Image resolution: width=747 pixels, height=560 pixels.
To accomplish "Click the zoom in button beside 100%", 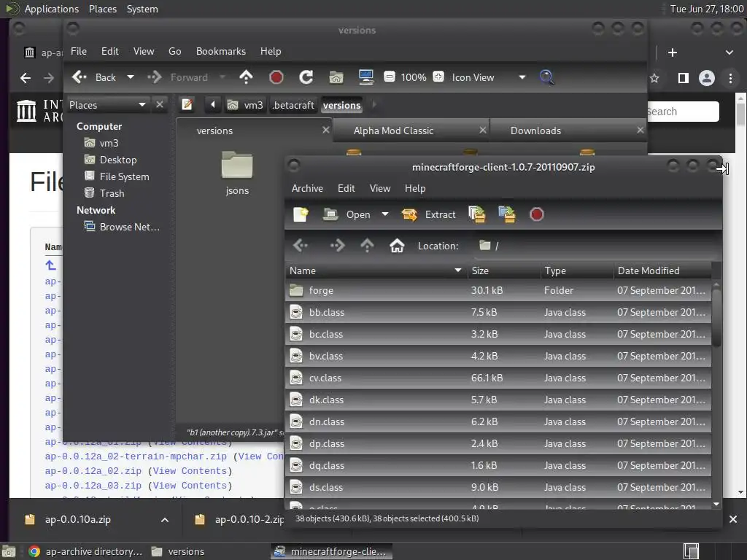I will 438,77.
